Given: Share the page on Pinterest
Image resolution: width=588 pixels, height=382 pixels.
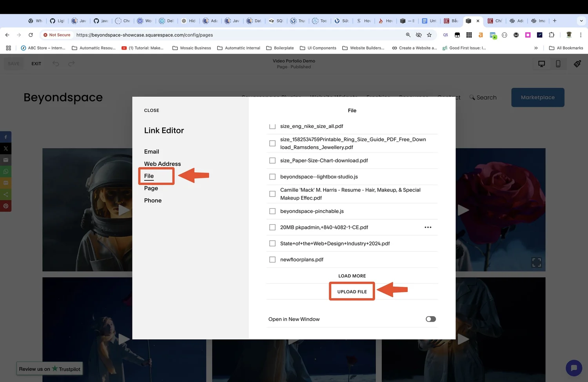Looking at the screenshot, I should point(5,206).
